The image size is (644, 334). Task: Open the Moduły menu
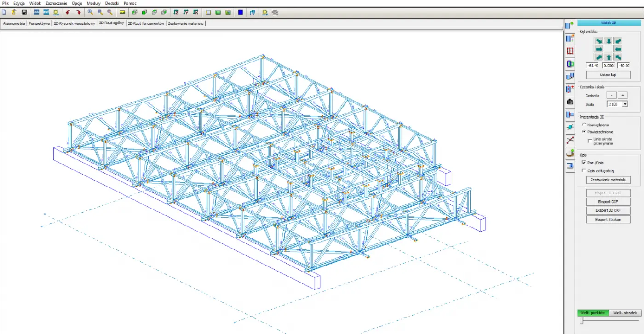pos(93,3)
